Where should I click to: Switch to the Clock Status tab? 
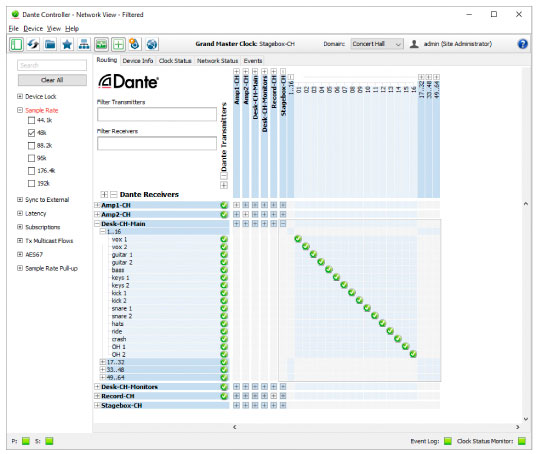click(175, 61)
